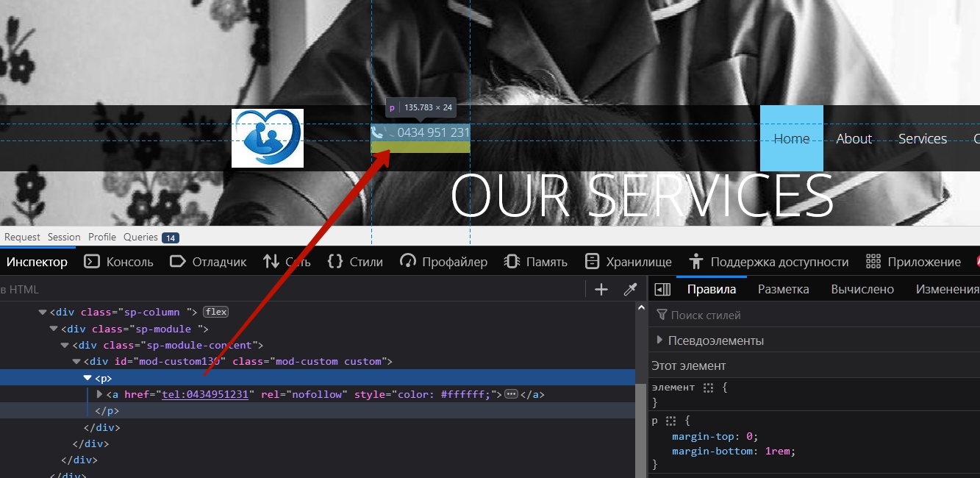Open the Хранилище storage panel
The image size is (980, 478).
[x=629, y=262]
